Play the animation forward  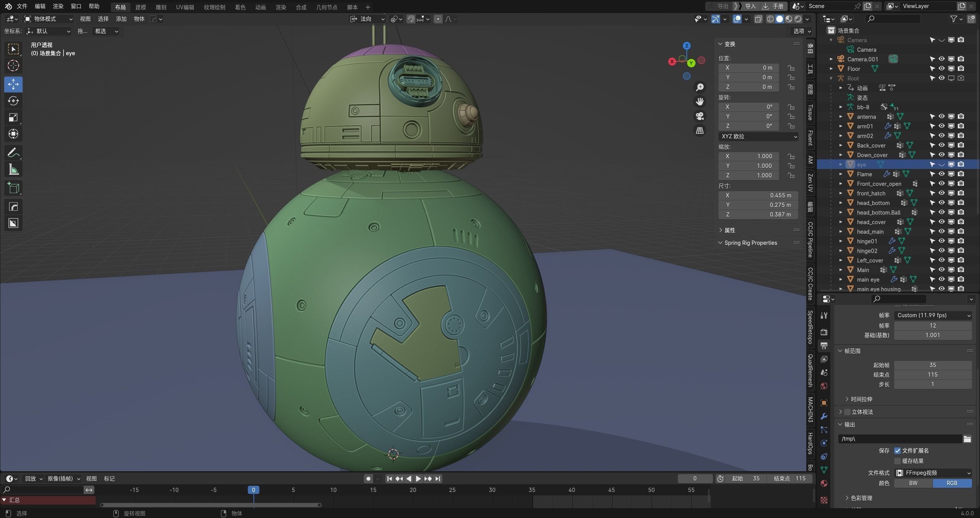418,479
